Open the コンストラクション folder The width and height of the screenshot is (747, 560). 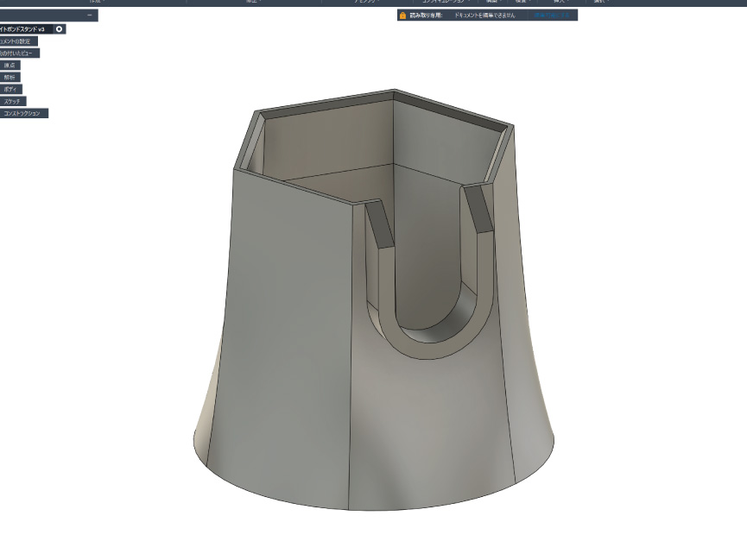[22, 114]
